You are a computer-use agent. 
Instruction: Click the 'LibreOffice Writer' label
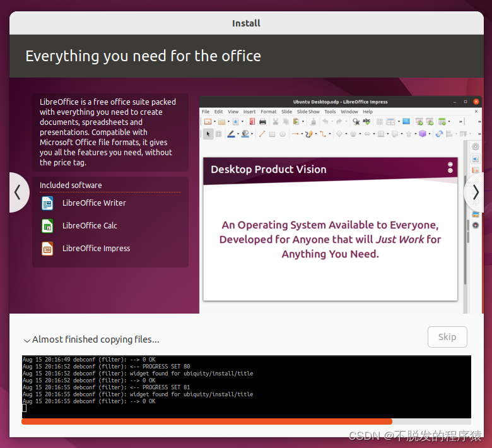[94, 203]
